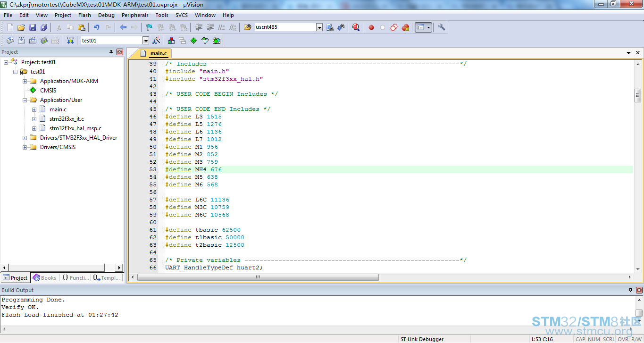The image size is (644, 343).
Task: Open Find in Files with the binoculars folder icon
Action: [248, 27]
